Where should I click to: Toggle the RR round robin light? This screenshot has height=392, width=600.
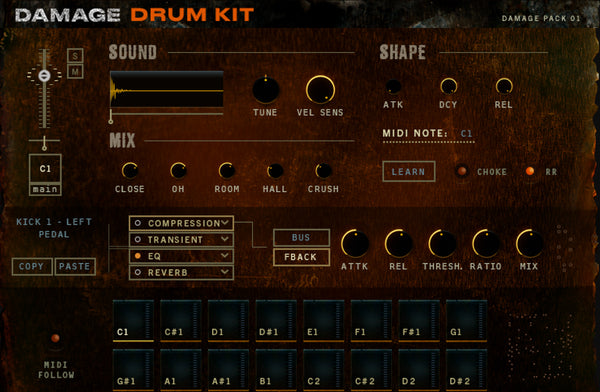[x=530, y=171]
